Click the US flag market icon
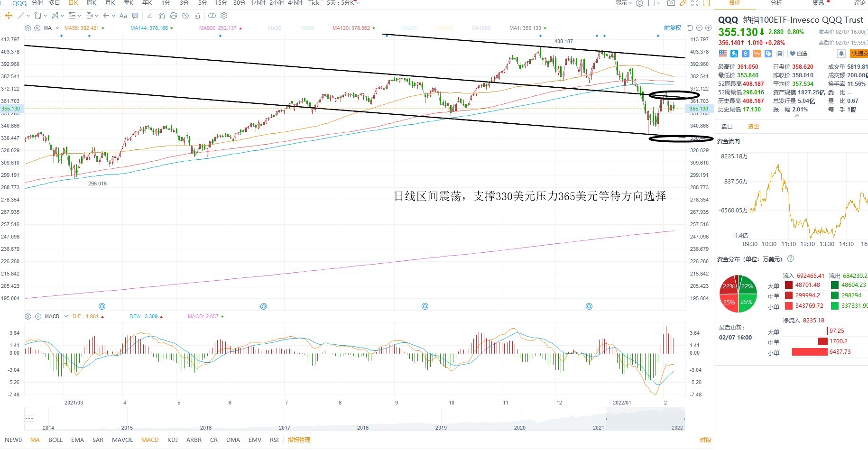 [723, 54]
